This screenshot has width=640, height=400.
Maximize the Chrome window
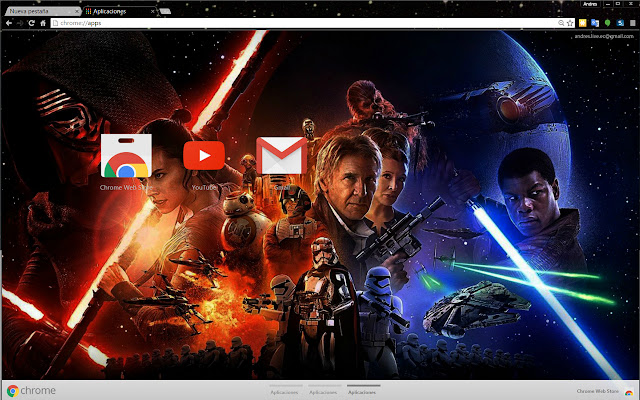tap(618, 4)
